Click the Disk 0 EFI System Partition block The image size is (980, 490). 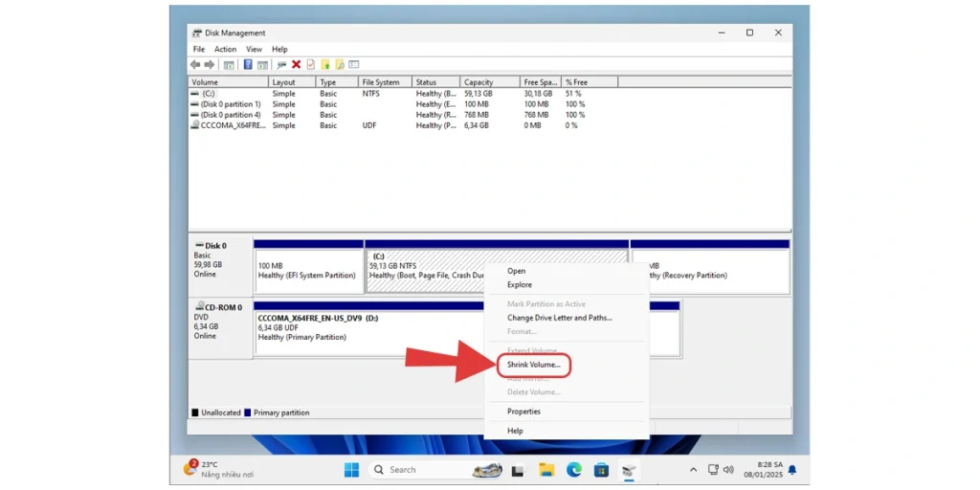[308, 271]
